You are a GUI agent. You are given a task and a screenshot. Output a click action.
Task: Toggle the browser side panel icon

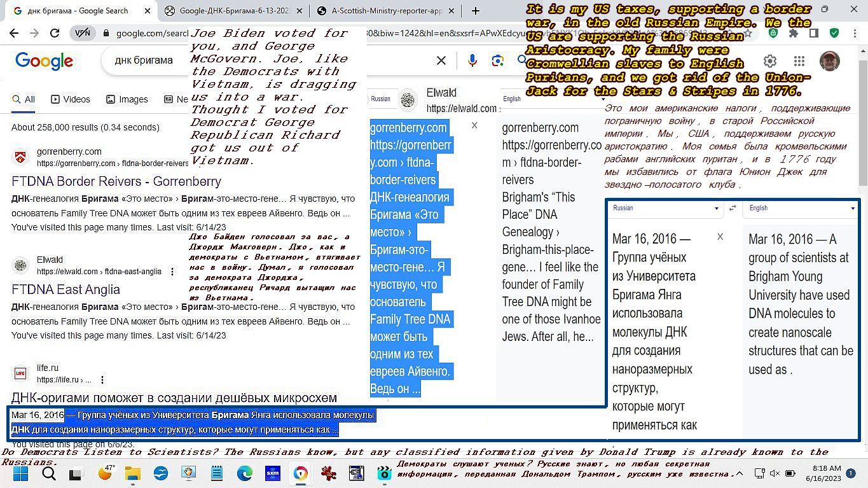(x=813, y=33)
